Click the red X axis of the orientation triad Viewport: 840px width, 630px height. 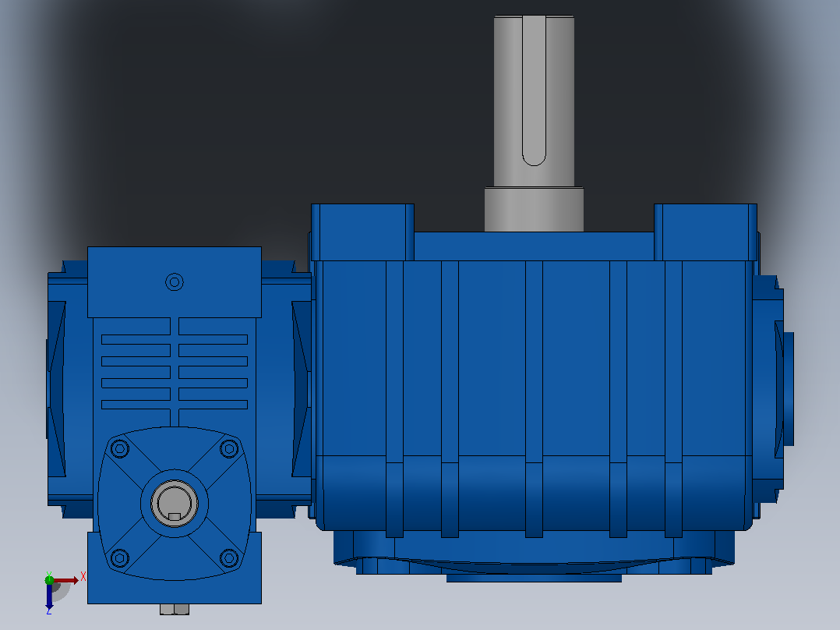coord(66,580)
